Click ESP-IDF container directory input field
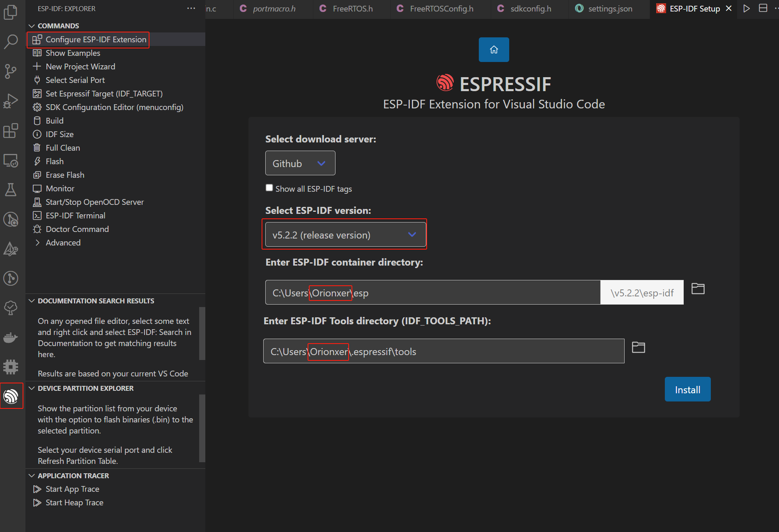 [x=433, y=293]
